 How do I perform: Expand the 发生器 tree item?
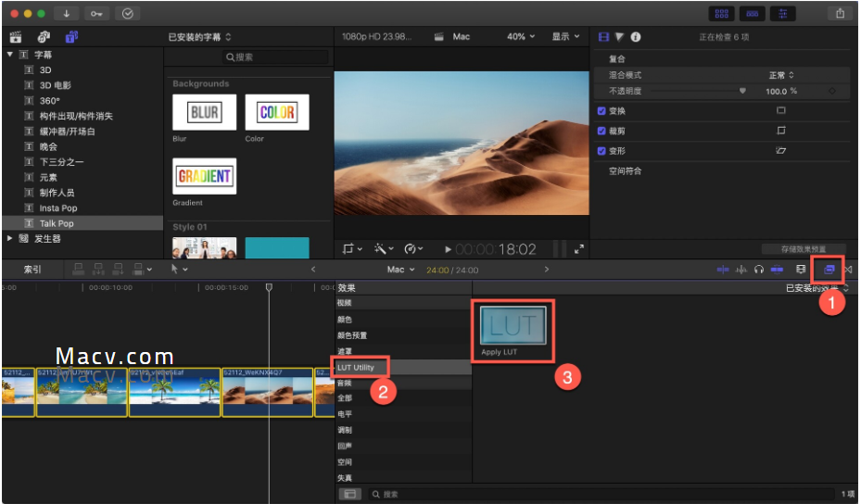pos(9,238)
